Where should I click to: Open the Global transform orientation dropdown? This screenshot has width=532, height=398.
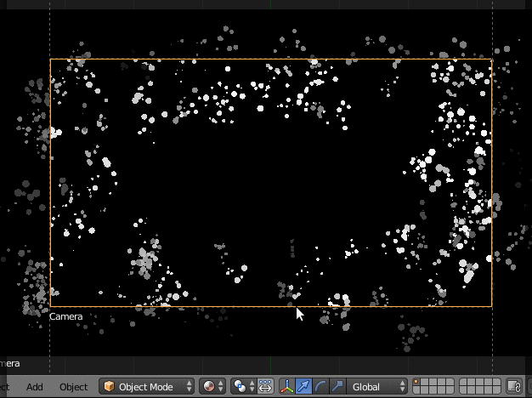pyautogui.click(x=376, y=386)
